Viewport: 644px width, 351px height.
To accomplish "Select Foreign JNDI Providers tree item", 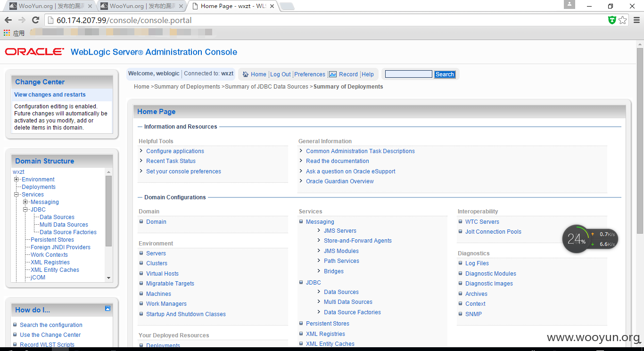I will [60, 247].
